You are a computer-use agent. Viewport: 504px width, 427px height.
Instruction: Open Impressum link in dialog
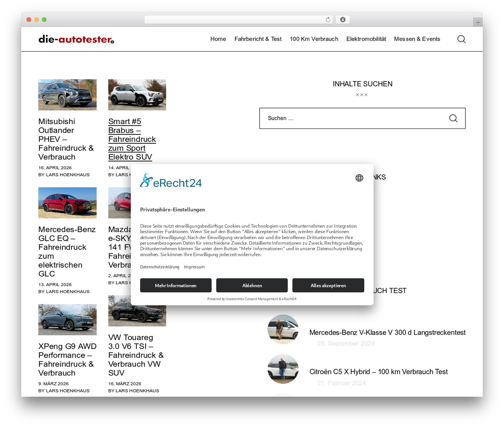(194, 267)
